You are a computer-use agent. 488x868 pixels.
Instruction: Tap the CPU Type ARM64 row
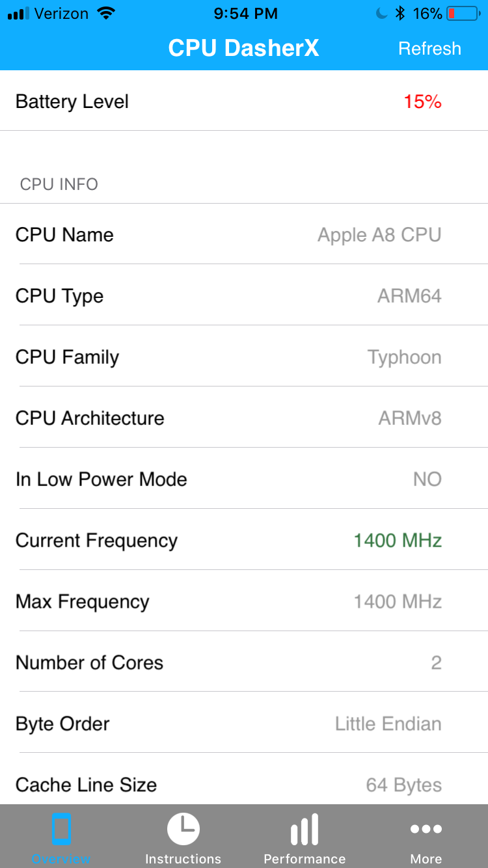click(x=244, y=295)
